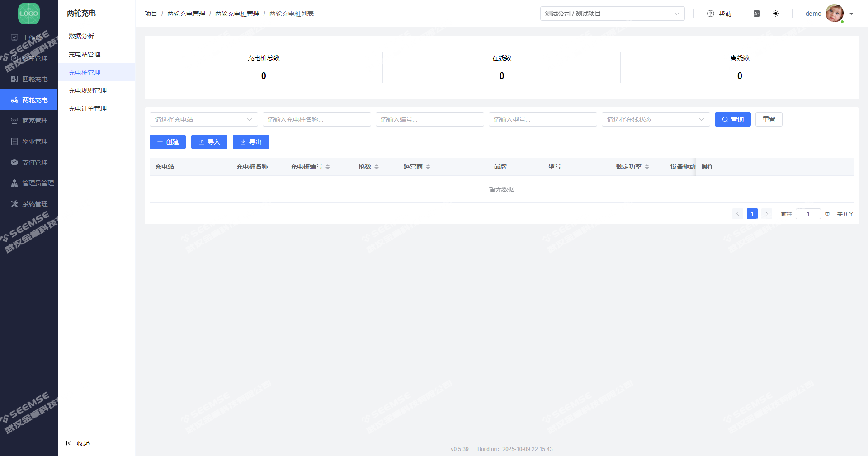Sort the 运营商 column
The width and height of the screenshot is (868, 456).
click(x=428, y=167)
